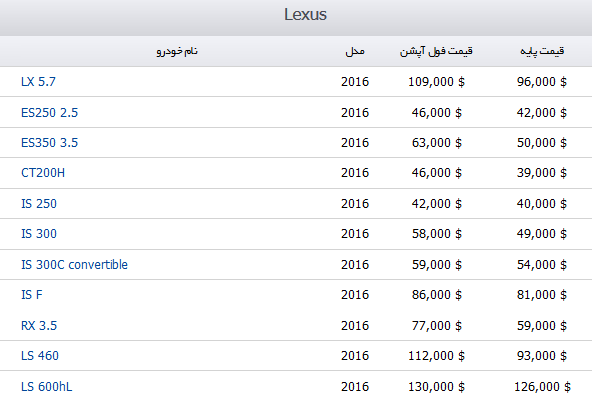Click the 2016 model year in LX 5.7 row
The image size is (592, 396).
click(x=355, y=82)
